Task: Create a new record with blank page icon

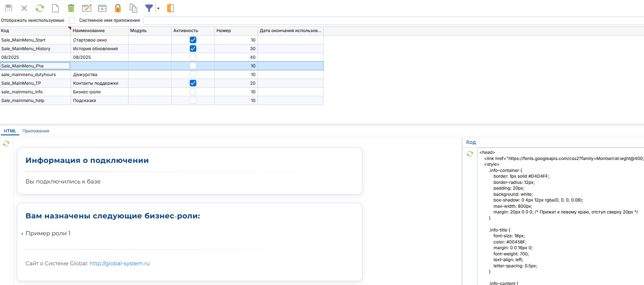Action: [x=55, y=8]
